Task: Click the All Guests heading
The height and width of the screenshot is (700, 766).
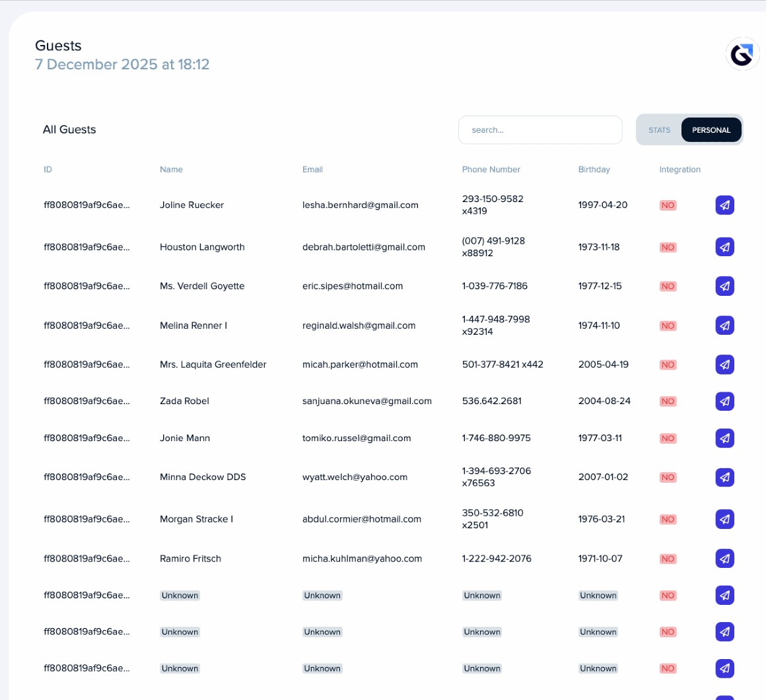Action: (x=69, y=129)
